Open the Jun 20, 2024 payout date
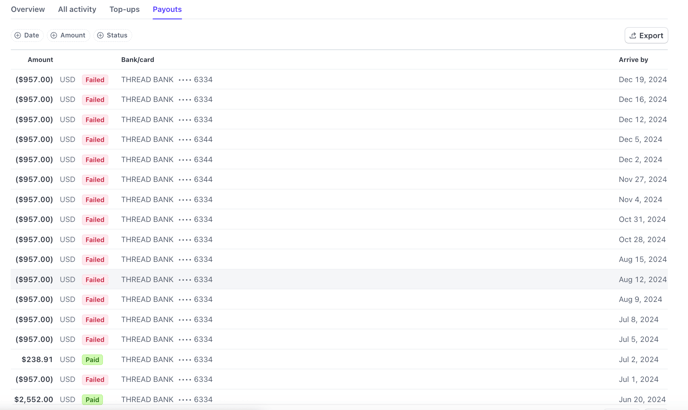Image resolution: width=688 pixels, height=410 pixels. [642, 399]
